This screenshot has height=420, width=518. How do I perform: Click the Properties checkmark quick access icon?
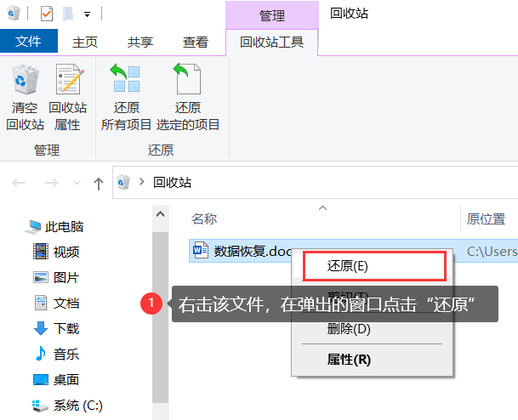(x=47, y=14)
